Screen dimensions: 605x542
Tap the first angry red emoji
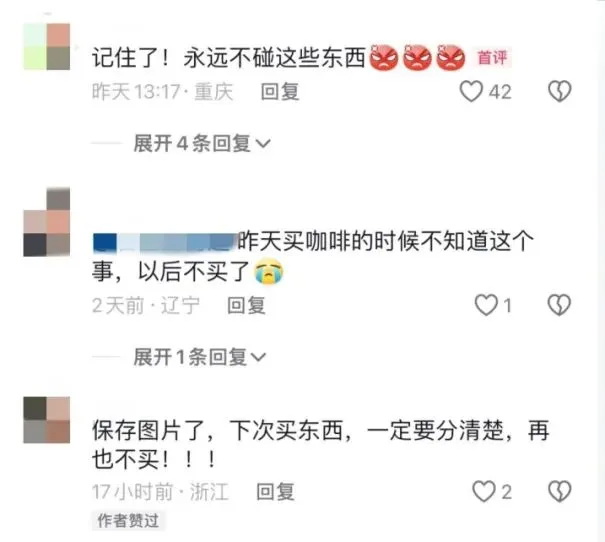pyautogui.click(x=384, y=58)
